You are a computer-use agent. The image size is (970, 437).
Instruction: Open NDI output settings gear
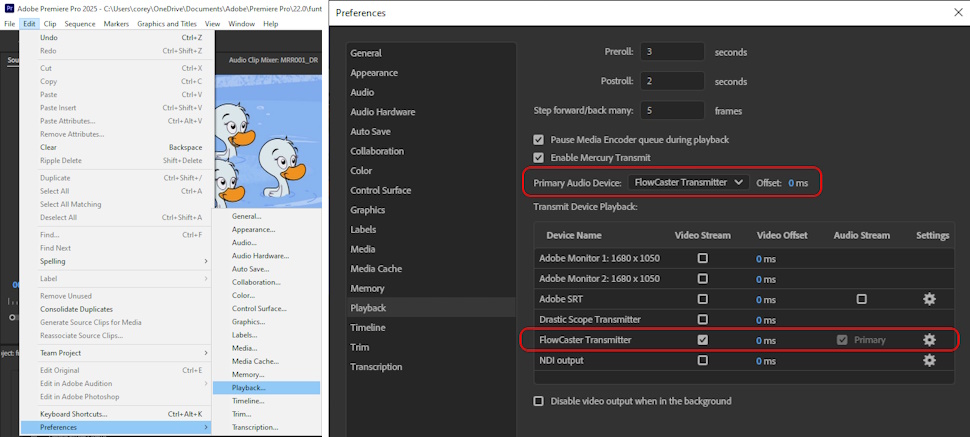929,360
